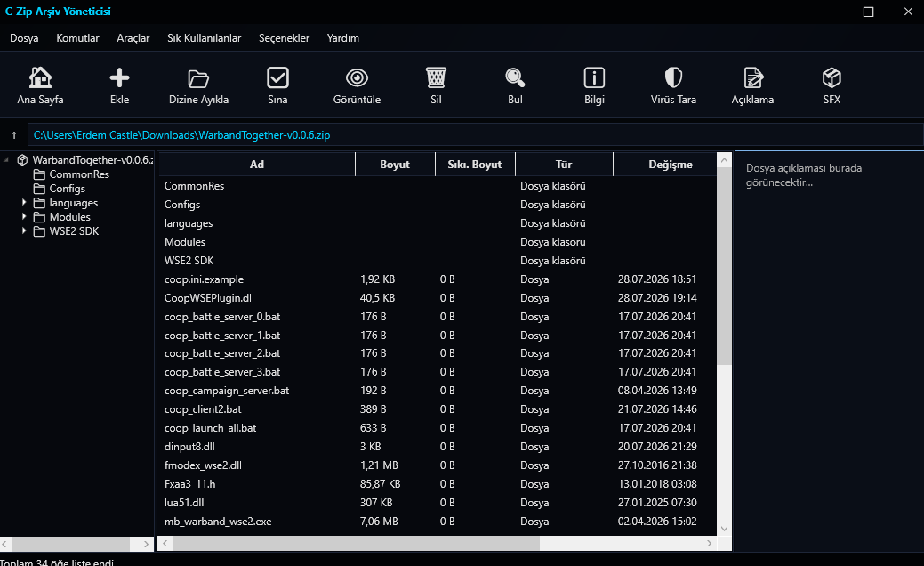Viewport: 924px width, 566px height.
Task: Open Dizine Ayıkla extract folder icon
Action: (x=198, y=77)
